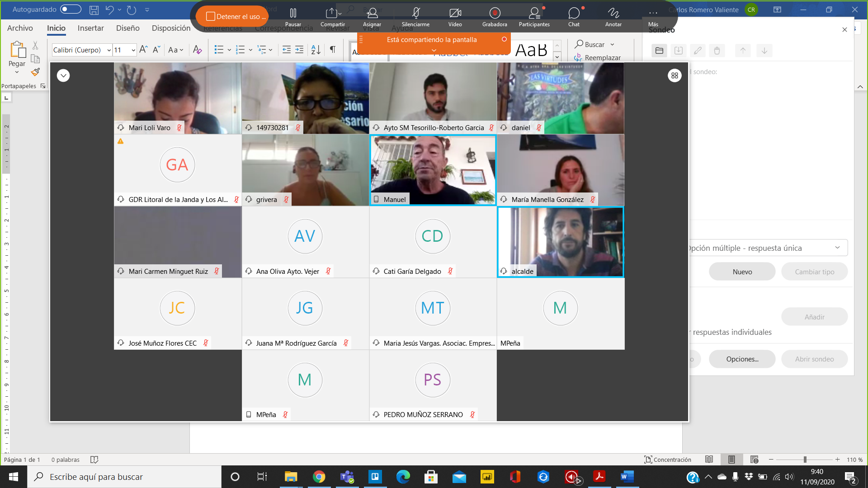Screen dimensions: 868x488
Task: Select the Read Mode view icon
Action: [709, 460]
